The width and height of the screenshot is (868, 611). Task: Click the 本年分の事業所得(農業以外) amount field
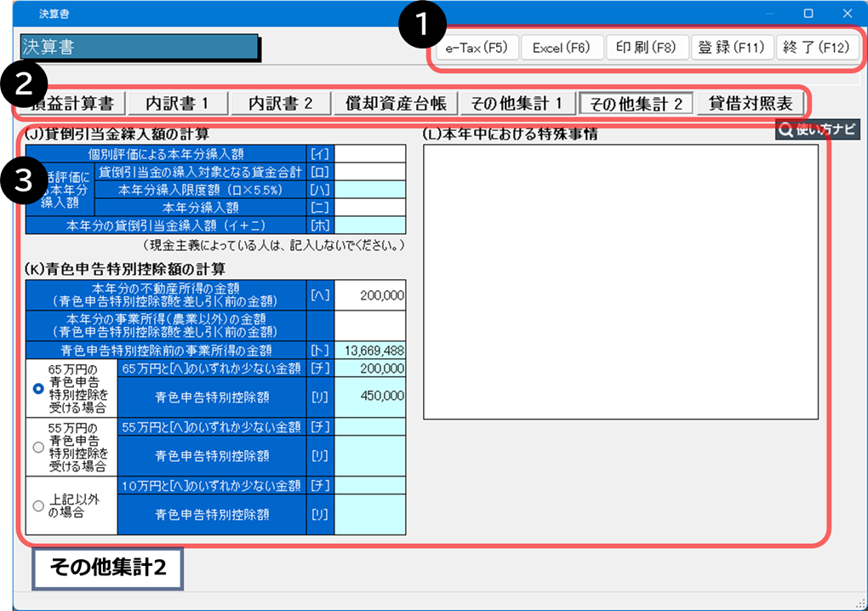pyautogui.click(x=370, y=325)
